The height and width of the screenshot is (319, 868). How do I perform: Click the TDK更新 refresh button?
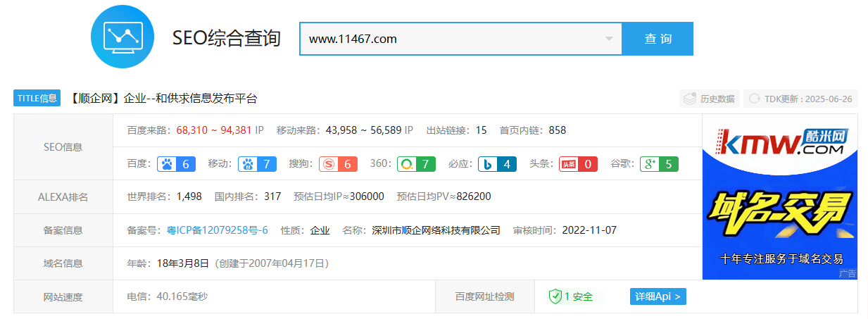click(800, 99)
